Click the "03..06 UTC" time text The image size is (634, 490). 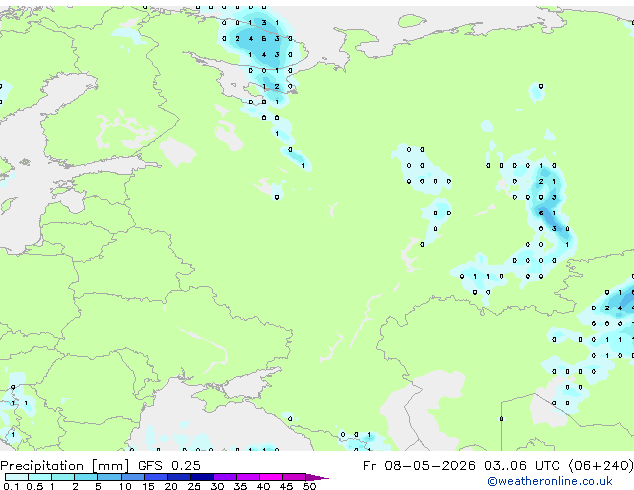coord(522,466)
